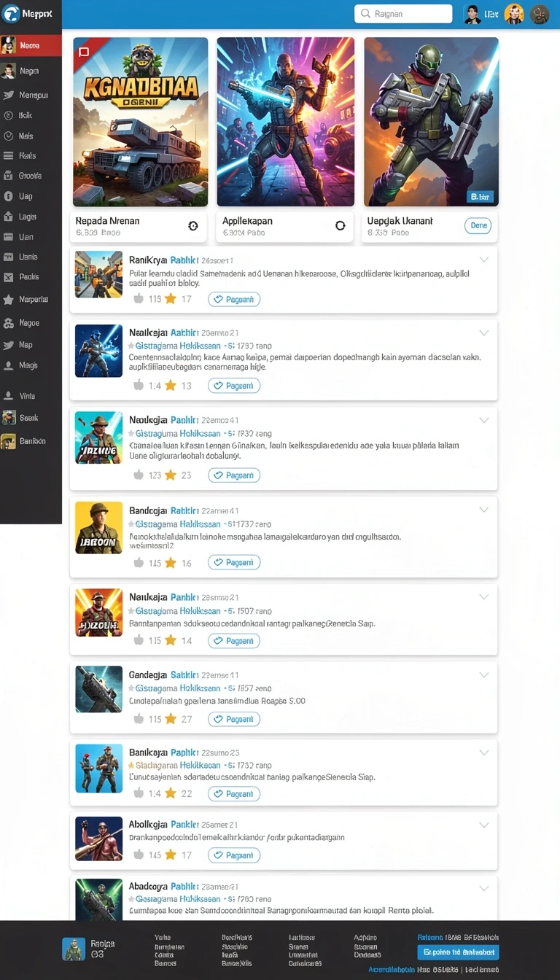Click the Appllekapan card title
The height and width of the screenshot is (980, 560).
[x=247, y=220]
